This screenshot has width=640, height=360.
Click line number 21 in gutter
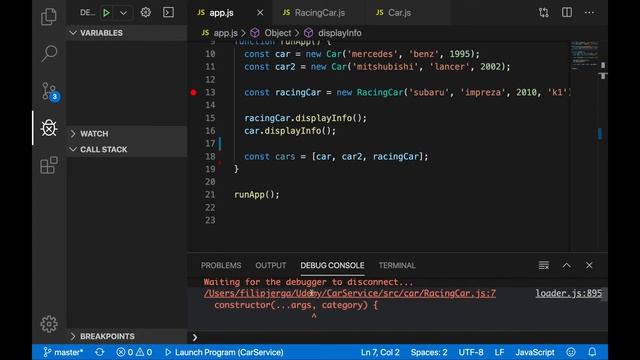point(210,195)
